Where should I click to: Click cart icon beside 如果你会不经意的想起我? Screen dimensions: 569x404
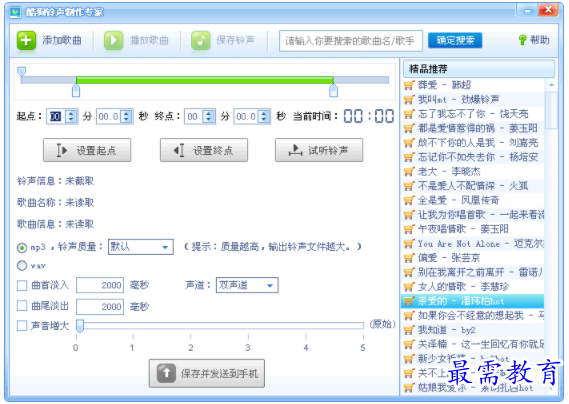point(409,315)
